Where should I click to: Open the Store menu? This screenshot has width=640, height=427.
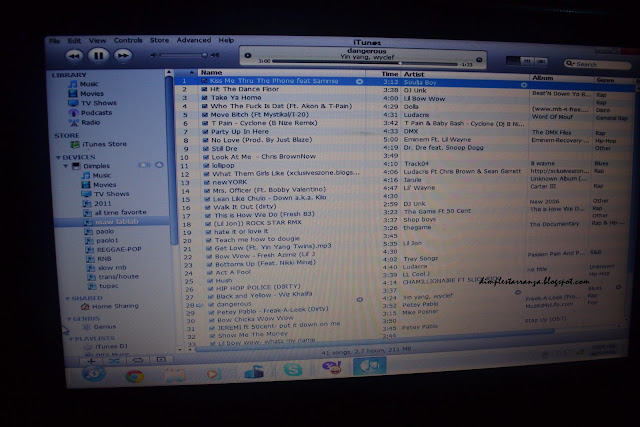[159, 40]
